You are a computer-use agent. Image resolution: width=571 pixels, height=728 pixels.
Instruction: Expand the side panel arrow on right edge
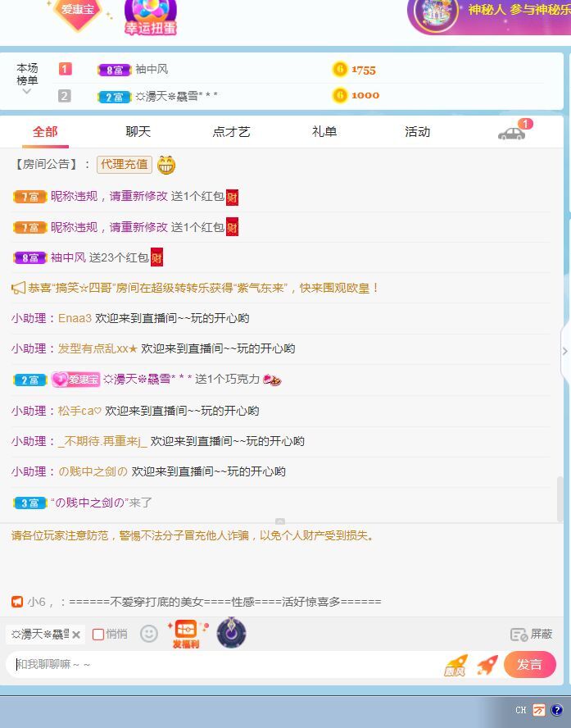(565, 351)
